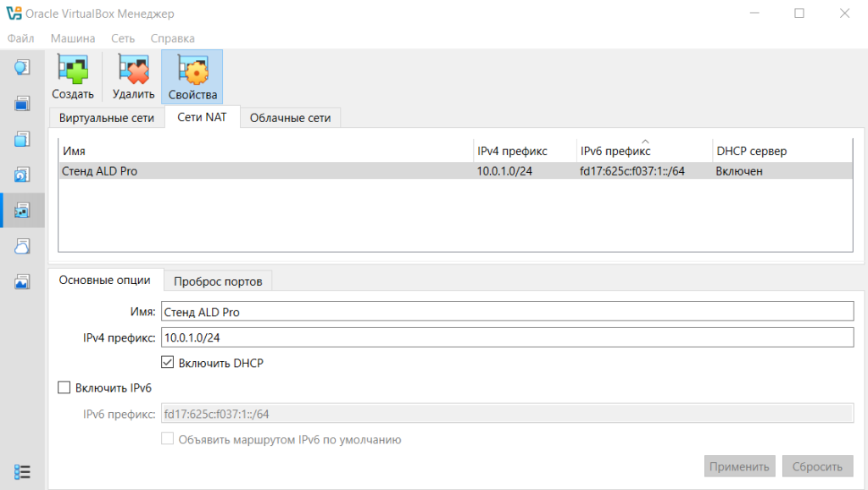The width and height of the screenshot is (868, 490).
Task: Open the Network section in the sidebar
Action: (x=23, y=210)
